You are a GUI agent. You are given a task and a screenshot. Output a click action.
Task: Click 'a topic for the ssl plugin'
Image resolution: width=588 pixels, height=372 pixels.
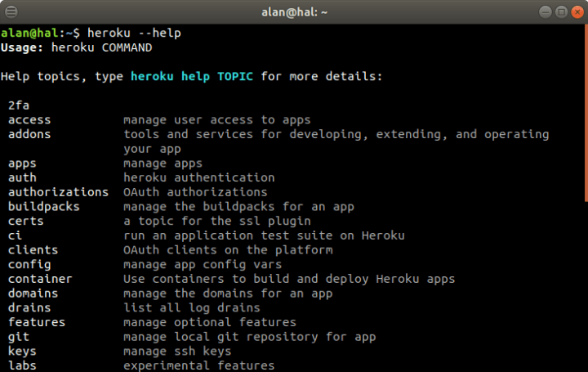click(x=217, y=221)
